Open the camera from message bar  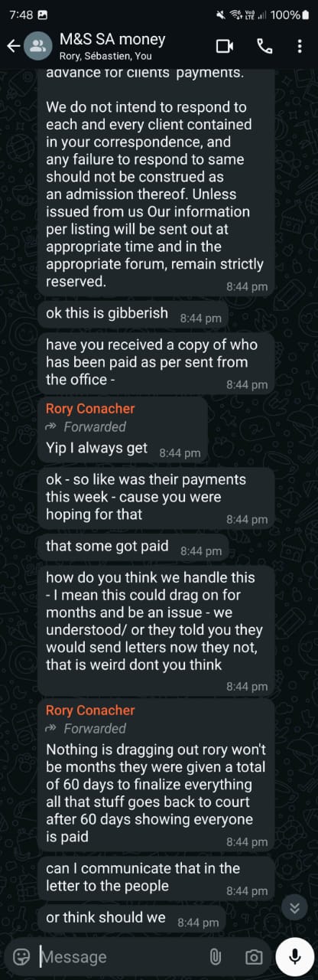[x=254, y=956]
